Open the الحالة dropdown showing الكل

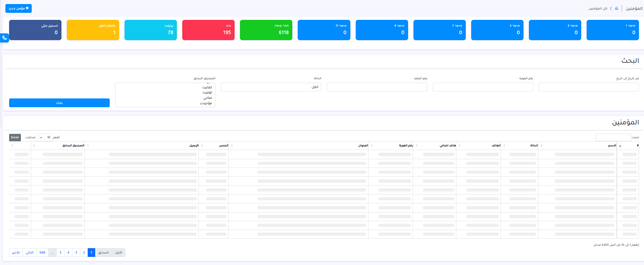click(x=271, y=87)
